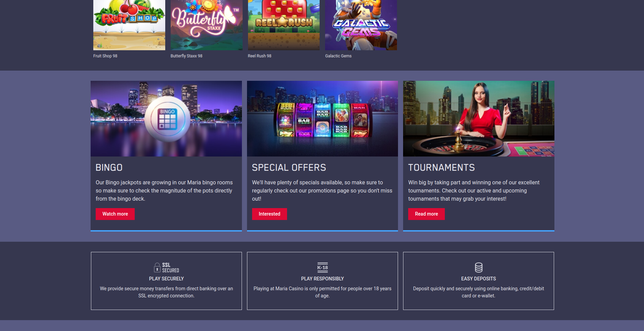Click the PLAY RESPONSIBLY info box title

click(322, 279)
